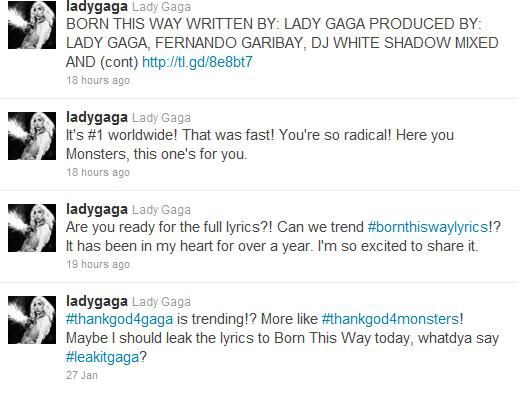
Task: Open the 18 hours ago timestamp under credits tweet
Action: click(x=98, y=80)
